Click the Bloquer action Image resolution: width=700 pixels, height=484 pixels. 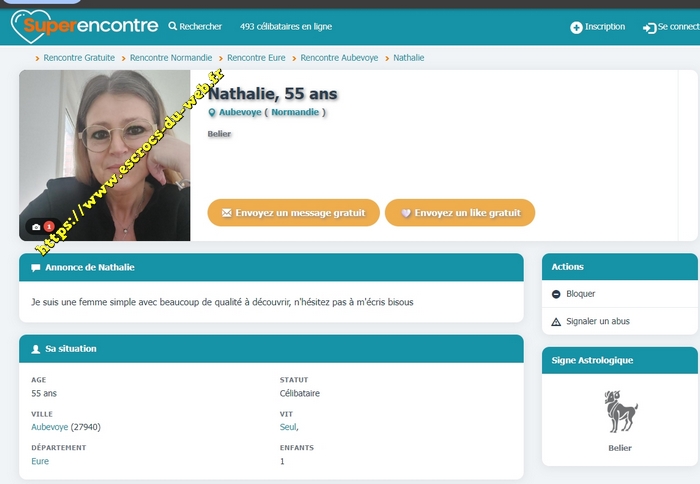(x=580, y=294)
